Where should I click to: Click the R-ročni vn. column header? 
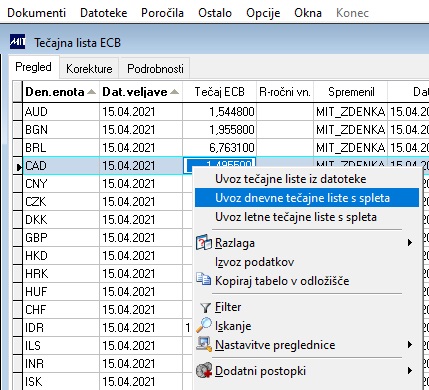tap(285, 92)
